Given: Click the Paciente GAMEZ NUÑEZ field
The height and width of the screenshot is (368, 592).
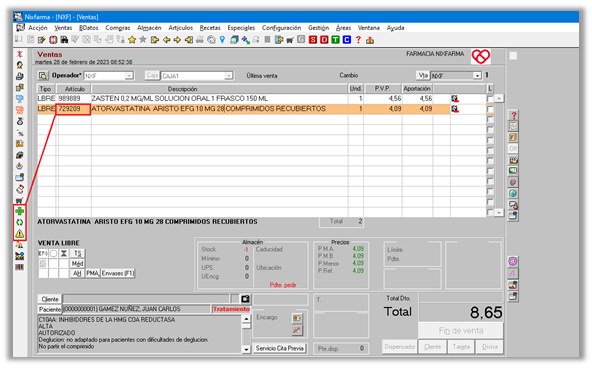Looking at the screenshot, I should tap(136, 309).
